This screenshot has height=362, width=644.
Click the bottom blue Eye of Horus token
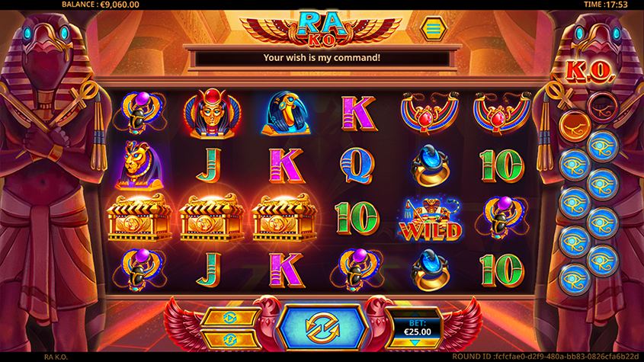point(575,279)
